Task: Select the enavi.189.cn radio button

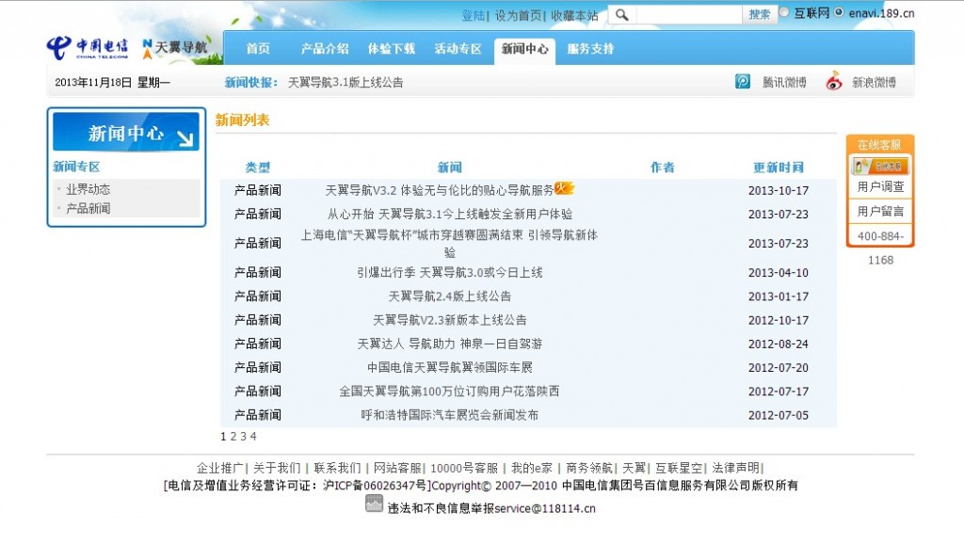Action: [x=839, y=12]
